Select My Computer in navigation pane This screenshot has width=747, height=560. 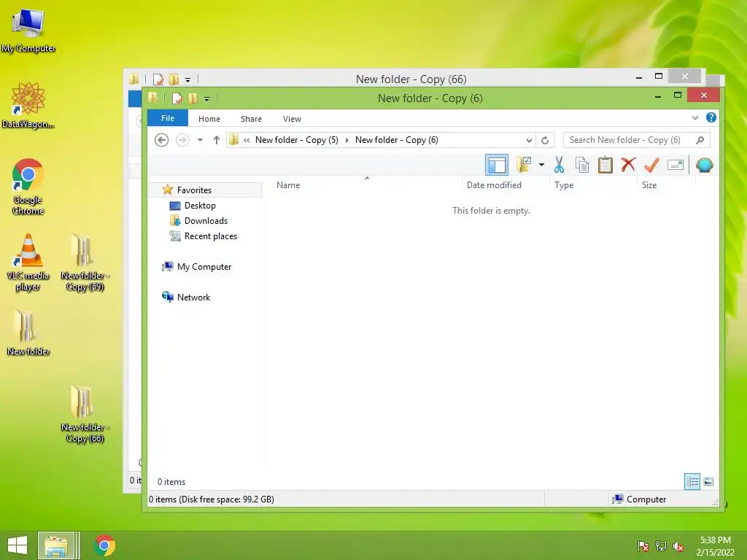(x=204, y=267)
